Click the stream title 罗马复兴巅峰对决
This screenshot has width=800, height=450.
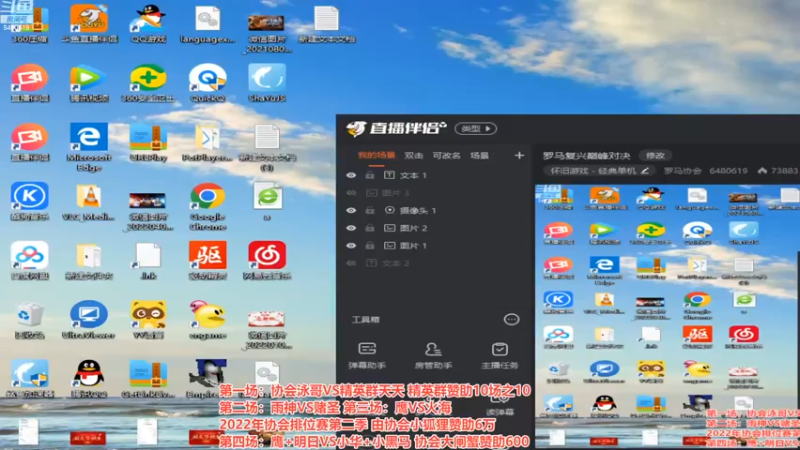pyautogui.click(x=586, y=156)
